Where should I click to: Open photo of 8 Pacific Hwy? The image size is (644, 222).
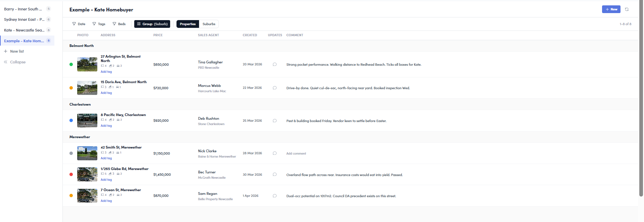pos(87,120)
